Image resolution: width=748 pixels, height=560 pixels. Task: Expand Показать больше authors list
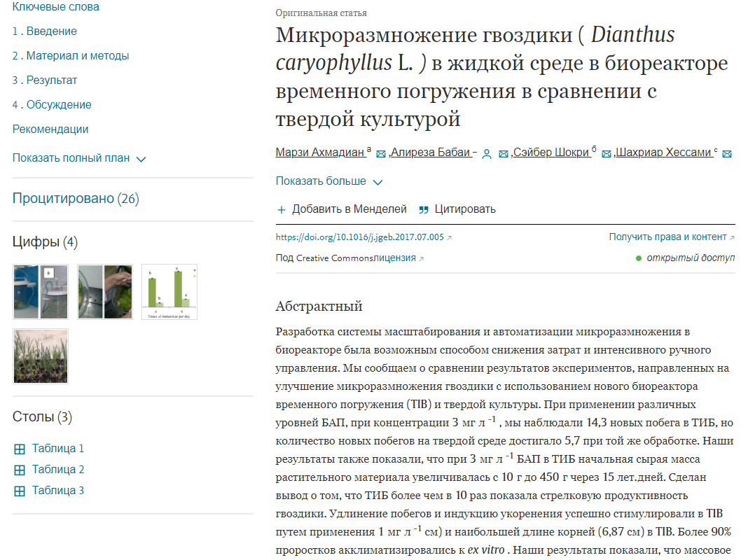[329, 181]
